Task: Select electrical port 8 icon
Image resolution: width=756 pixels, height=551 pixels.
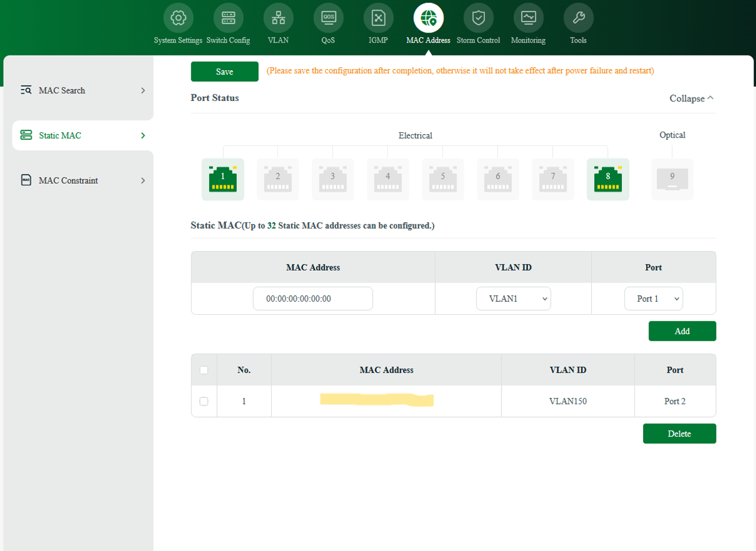Action: point(608,179)
